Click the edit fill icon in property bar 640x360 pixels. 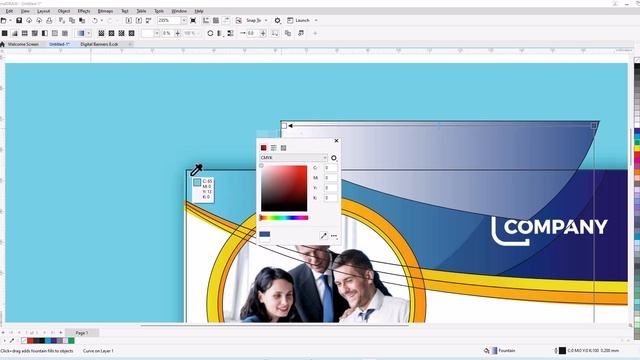click(x=301, y=33)
